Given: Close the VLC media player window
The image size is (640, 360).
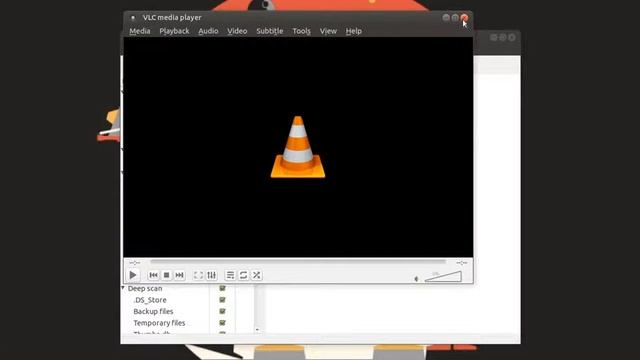Looking at the screenshot, I should [464, 18].
